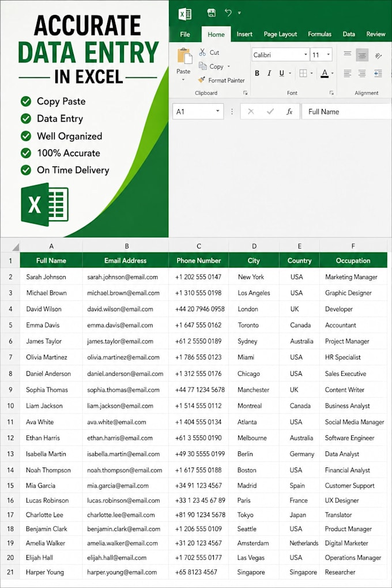The image size is (392, 588).
Task: Click the Align Left icon
Action: click(348, 73)
